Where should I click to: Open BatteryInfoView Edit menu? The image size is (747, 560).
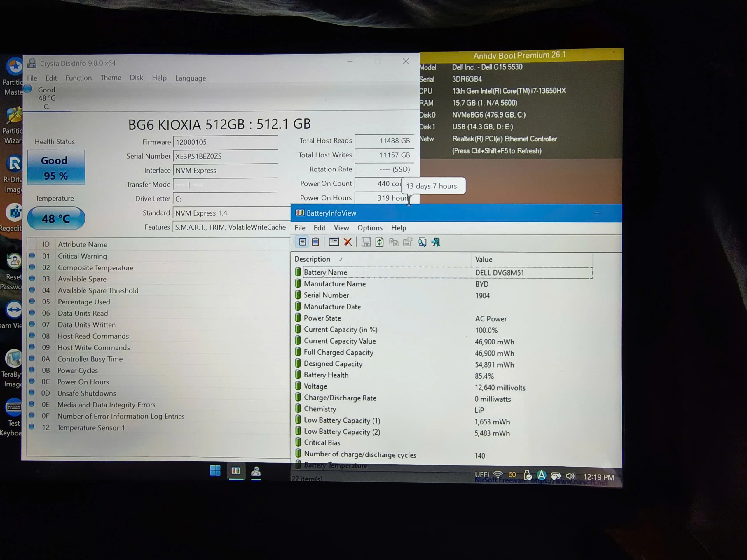coord(320,228)
